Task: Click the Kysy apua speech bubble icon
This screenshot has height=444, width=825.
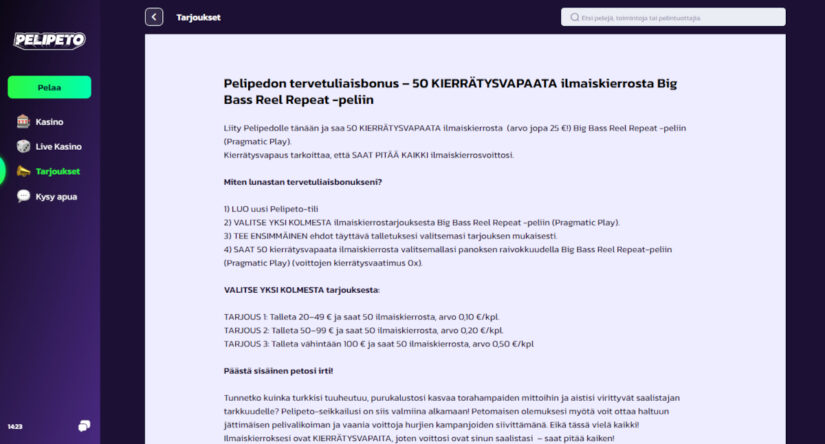Action: click(23, 196)
